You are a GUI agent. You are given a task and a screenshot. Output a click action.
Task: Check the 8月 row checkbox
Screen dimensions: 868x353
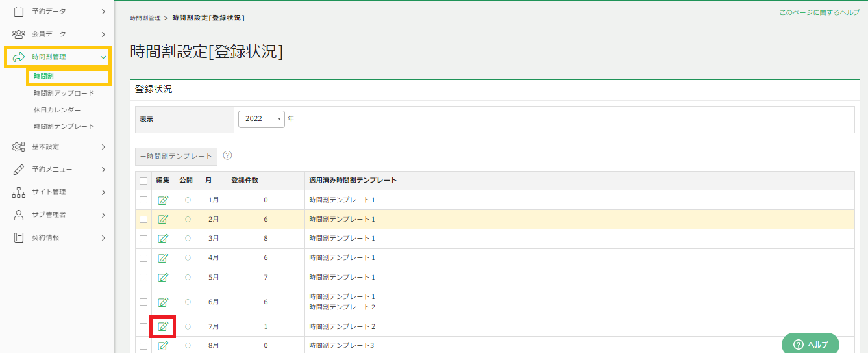143,346
